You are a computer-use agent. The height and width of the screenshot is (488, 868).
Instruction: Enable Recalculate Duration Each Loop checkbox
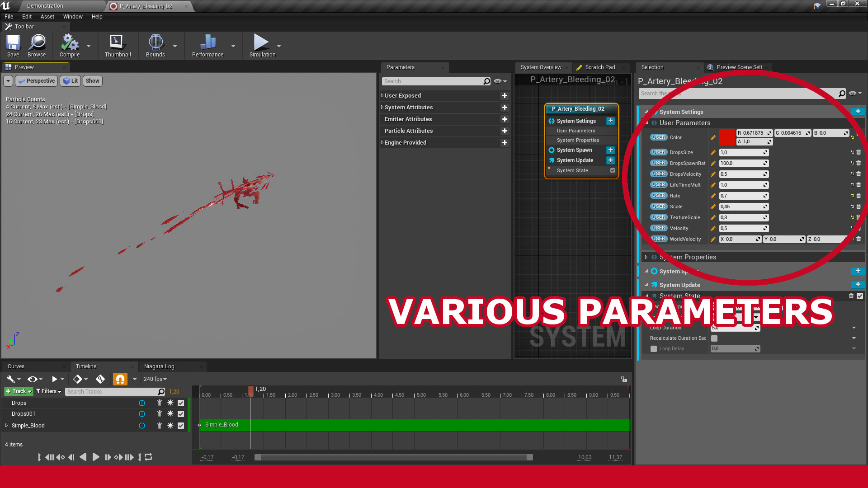click(x=714, y=338)
